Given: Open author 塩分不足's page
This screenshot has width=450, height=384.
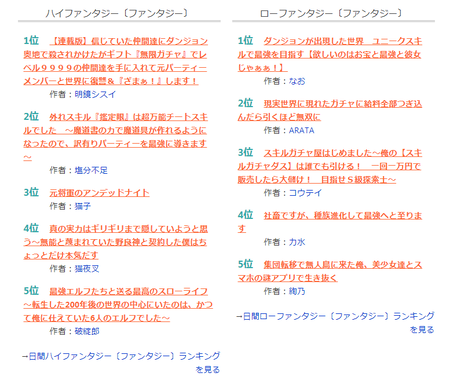Looking at the screenshot, I should (91, 170).
